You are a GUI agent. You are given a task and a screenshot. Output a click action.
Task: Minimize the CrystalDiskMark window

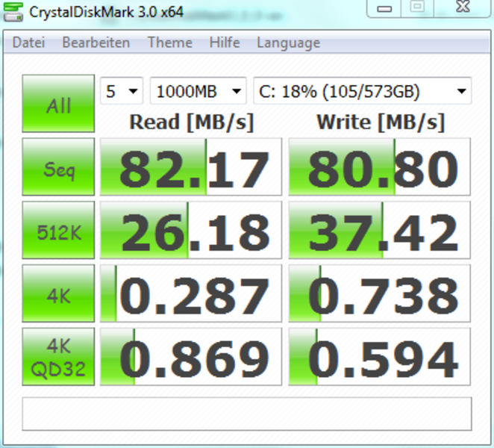click(384, 8)
